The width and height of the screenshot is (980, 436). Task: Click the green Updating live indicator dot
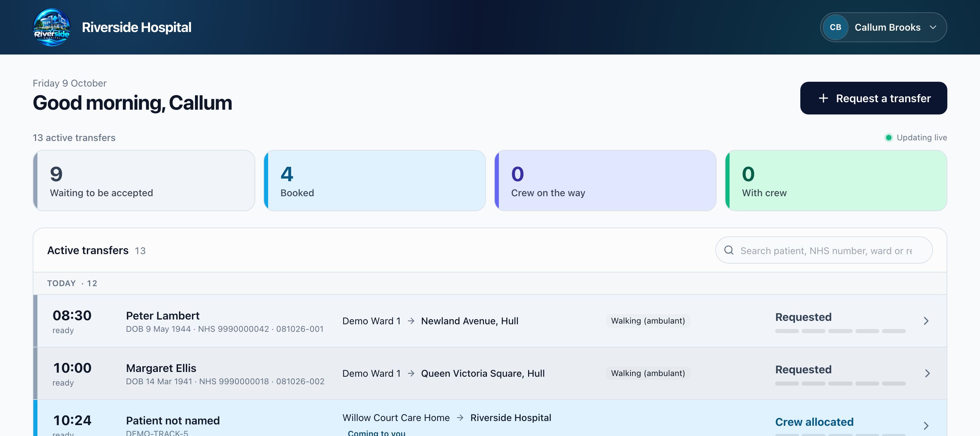tap(889, 138)
